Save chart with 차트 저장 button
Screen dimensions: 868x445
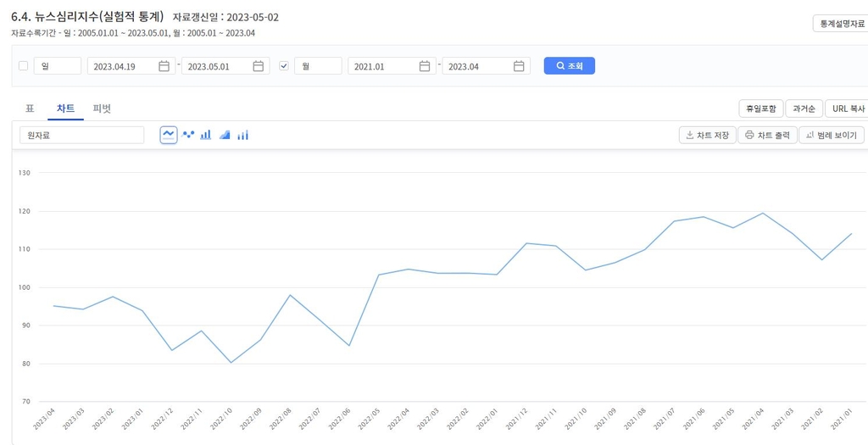tap(707, 135)
